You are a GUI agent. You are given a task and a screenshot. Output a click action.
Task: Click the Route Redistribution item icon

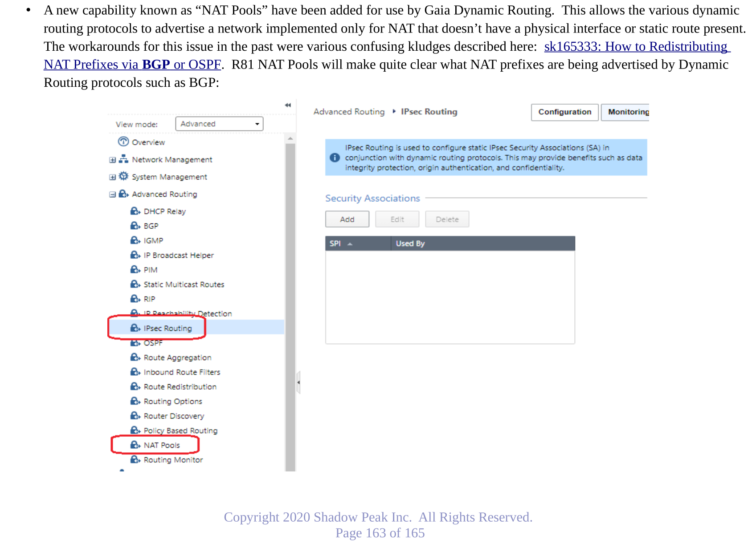[x=135, y=386]
